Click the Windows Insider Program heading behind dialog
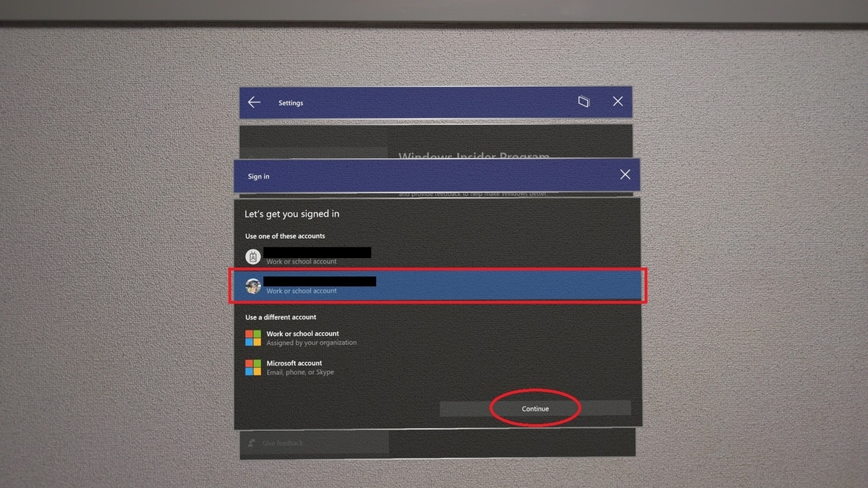868x488 pixels. (x=474, y=155)
